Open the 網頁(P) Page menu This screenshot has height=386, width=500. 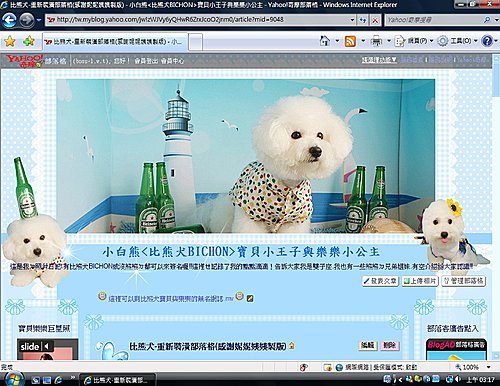point(414,41)
